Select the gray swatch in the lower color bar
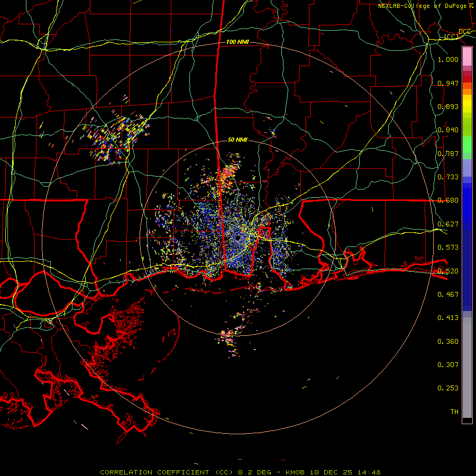This screenshot has width=476, height=476. click(x=467, y=368)
